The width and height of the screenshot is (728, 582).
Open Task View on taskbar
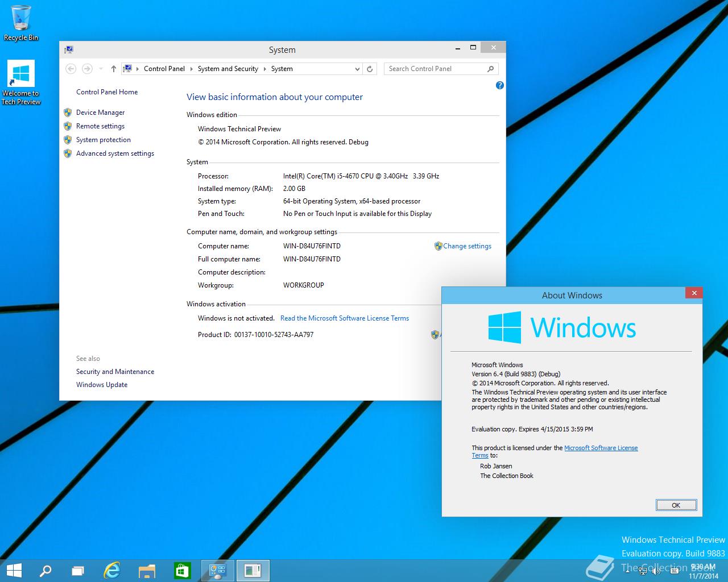click(78, 570)
